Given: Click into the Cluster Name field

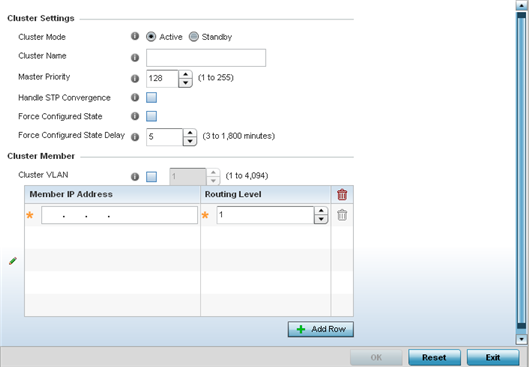Looking at the screenshot, I should [206, 58].
